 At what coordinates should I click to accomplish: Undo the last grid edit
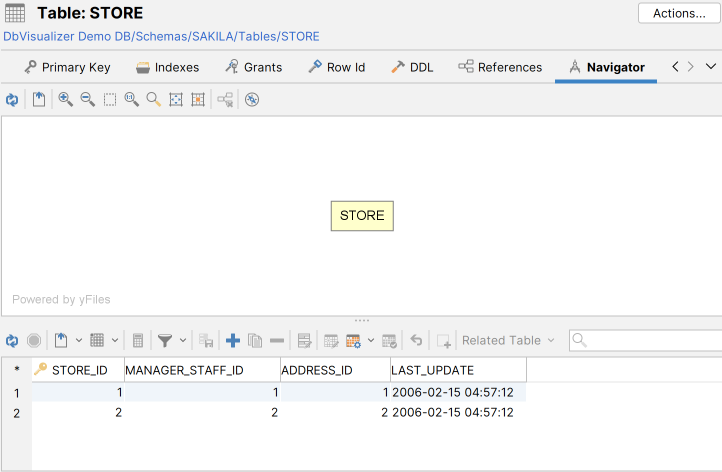pyautogui.click(x=416, y=340)
